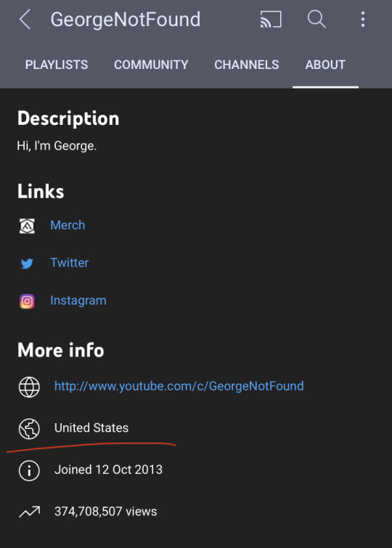Open the youtube.com/c/GeorgeNotFound URL link
Screen dimensions: 392x548
pyautogui.click(x=179, y=386)
